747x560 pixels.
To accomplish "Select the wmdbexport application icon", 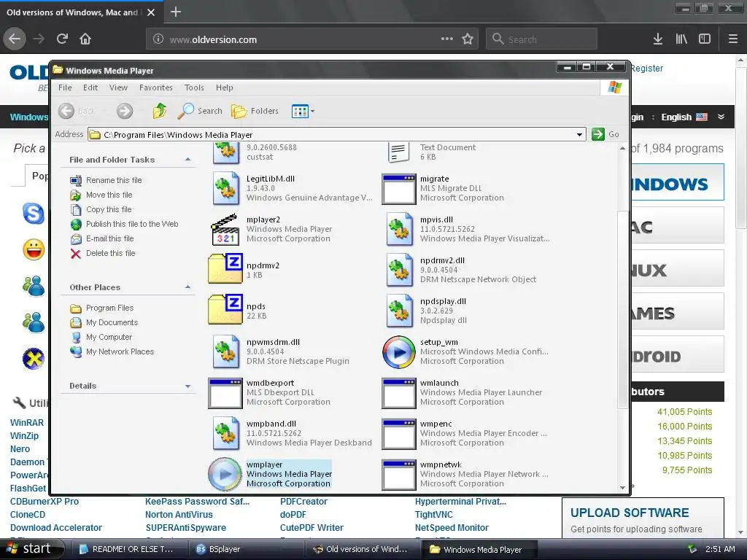I will [x=225, y=393].
